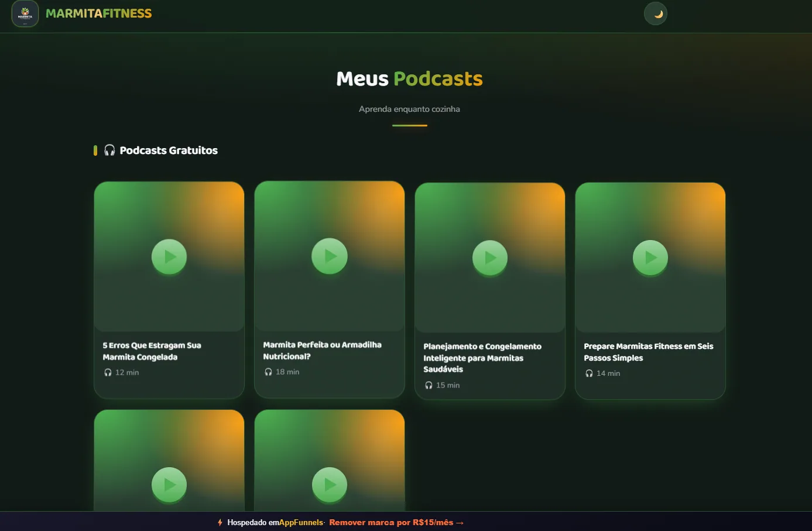The width and height of the screenshot is (812, 531).
Task: Click headphone icon beside "18 min"
Action: [x=268, y=372]
